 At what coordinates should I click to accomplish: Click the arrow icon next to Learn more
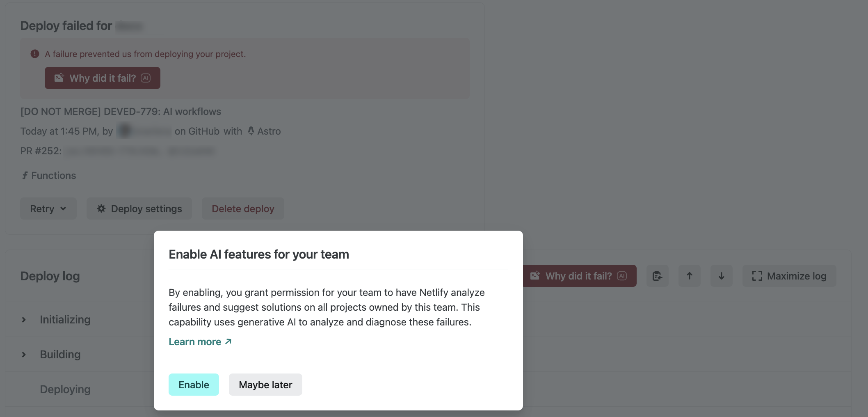pyautogui.click(x=228, y=341)
